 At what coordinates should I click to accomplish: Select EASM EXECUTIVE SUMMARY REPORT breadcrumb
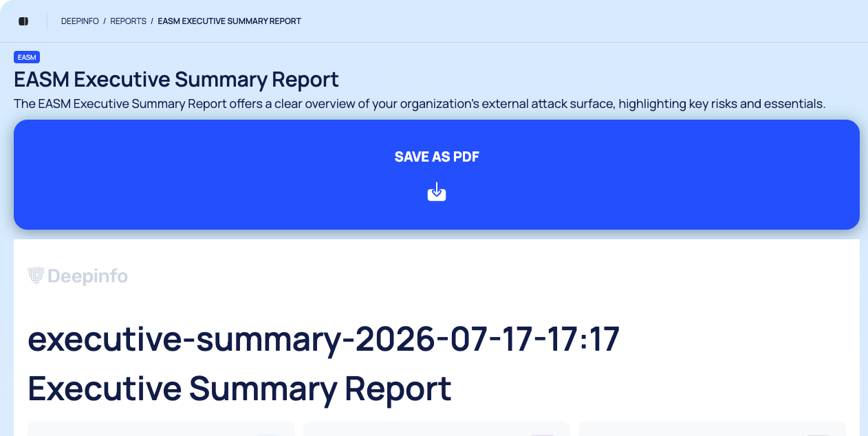[230, 21]
